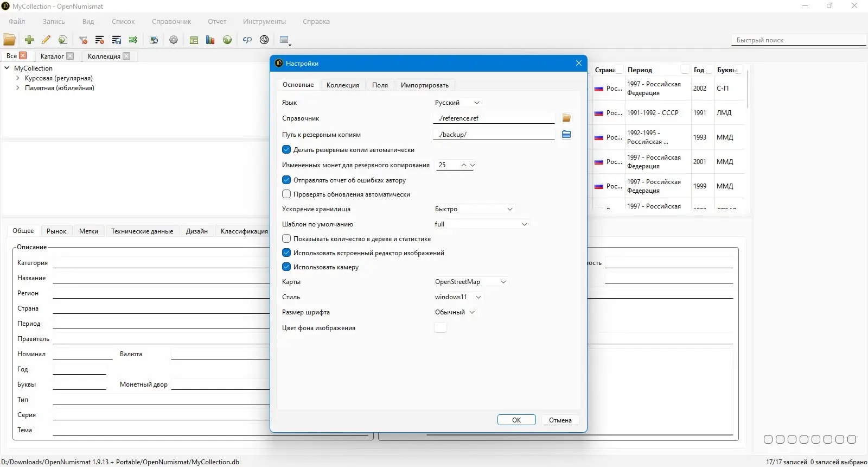This screenshot has width=868, height=467.
Task: Open the Карты dropdown set to OpenStreetMap
Action: coord(471,282)
